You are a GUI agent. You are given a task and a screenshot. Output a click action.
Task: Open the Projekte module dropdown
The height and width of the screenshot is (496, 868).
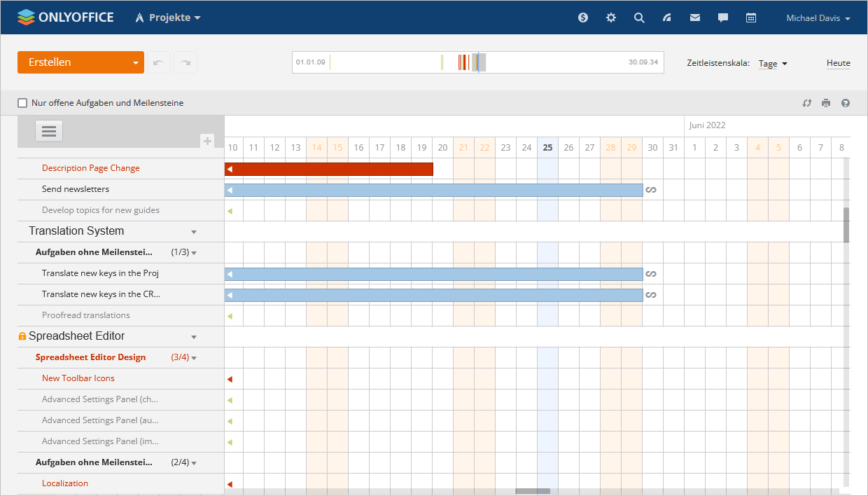168,18
